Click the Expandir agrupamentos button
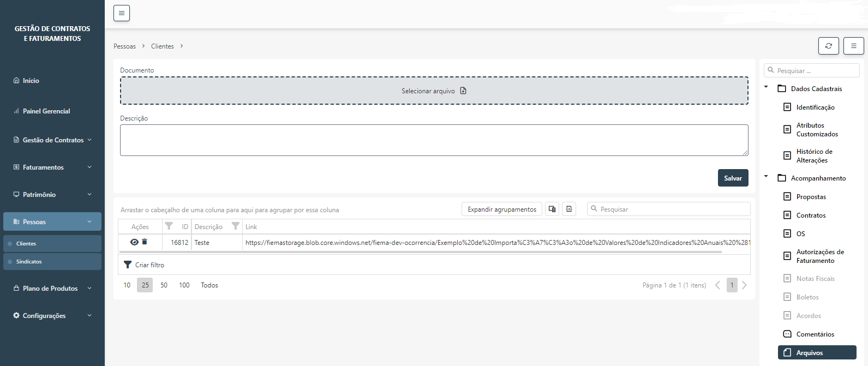This screenshot has height=366, width=868. [x=501, y=209]
